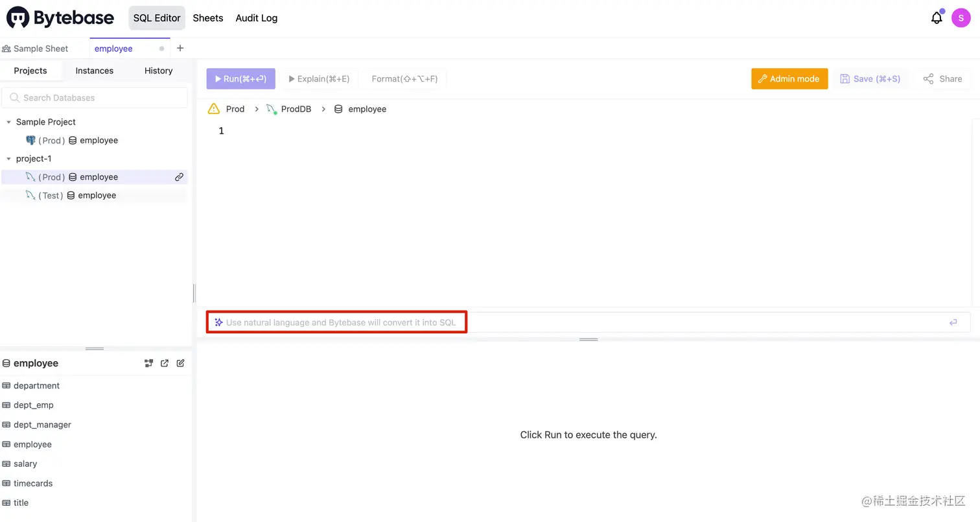
Task: Select project-1 (Prod) employee database
Action: (95, 177)
